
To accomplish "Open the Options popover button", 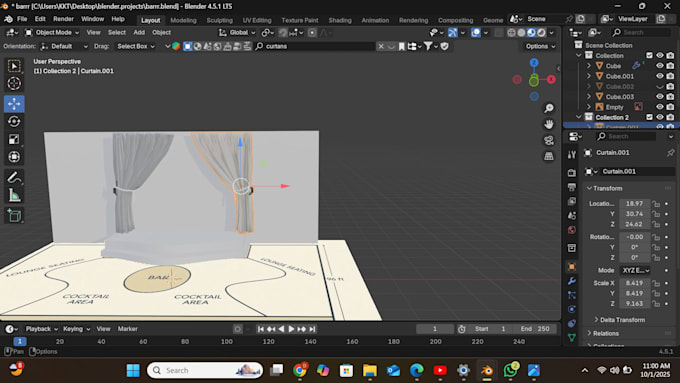I will [x=540, y=46].
